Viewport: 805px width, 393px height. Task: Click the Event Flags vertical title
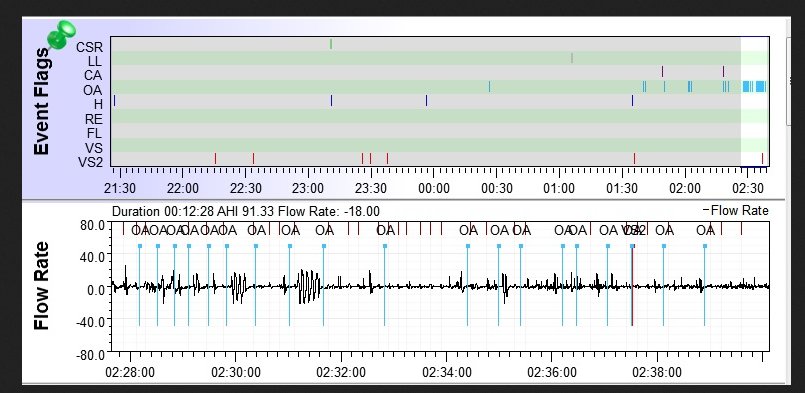pos(41,101)
